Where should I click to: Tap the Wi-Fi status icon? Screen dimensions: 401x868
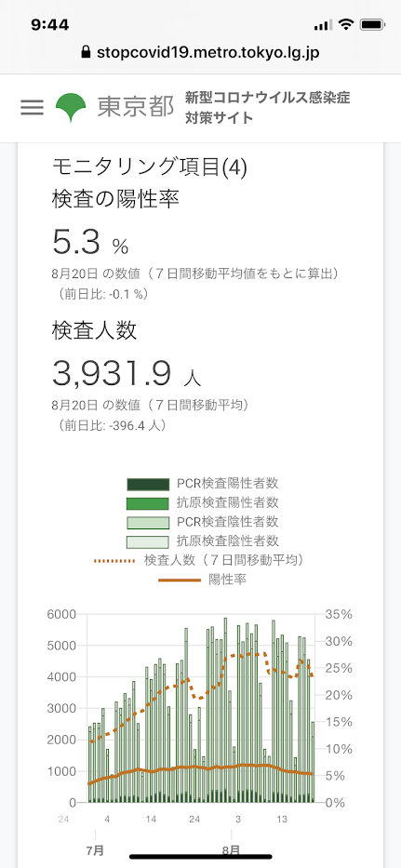[347, 24]
